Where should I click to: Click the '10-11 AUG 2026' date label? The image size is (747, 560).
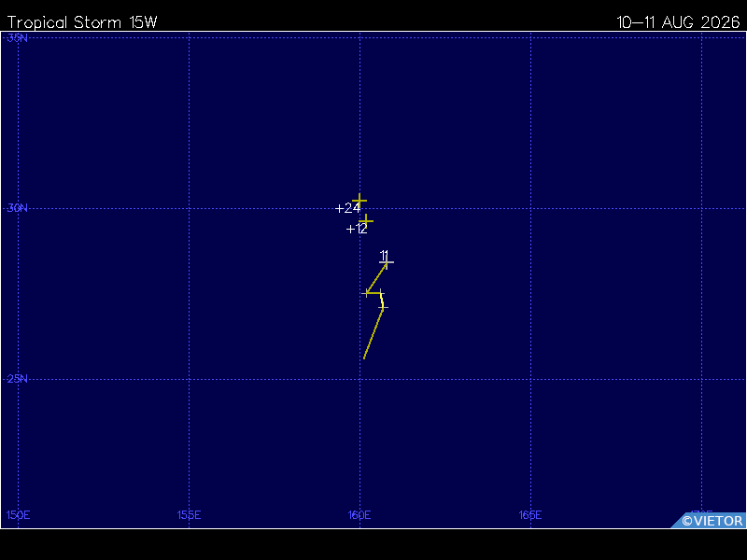[678, 22]
